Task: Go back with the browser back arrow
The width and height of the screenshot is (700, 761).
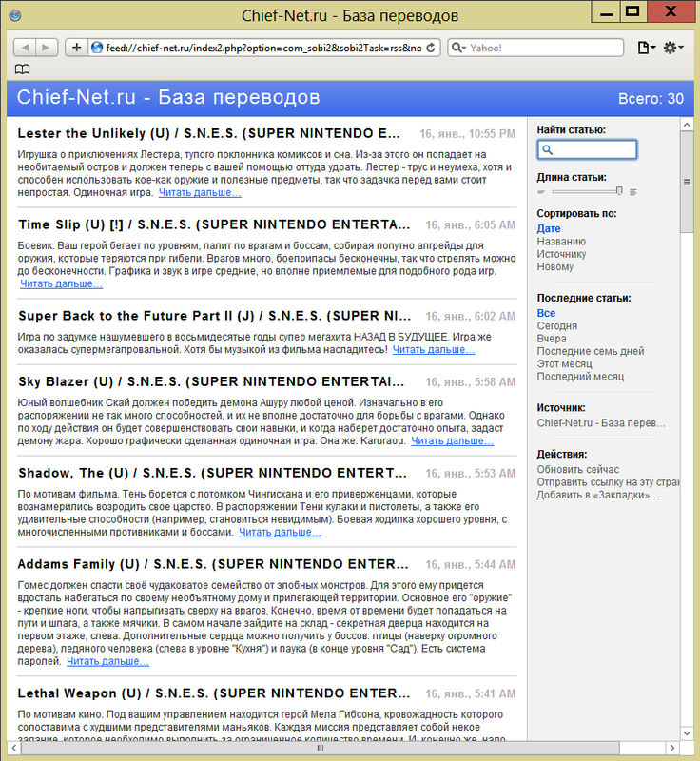Action: click(x=25, y=47)
